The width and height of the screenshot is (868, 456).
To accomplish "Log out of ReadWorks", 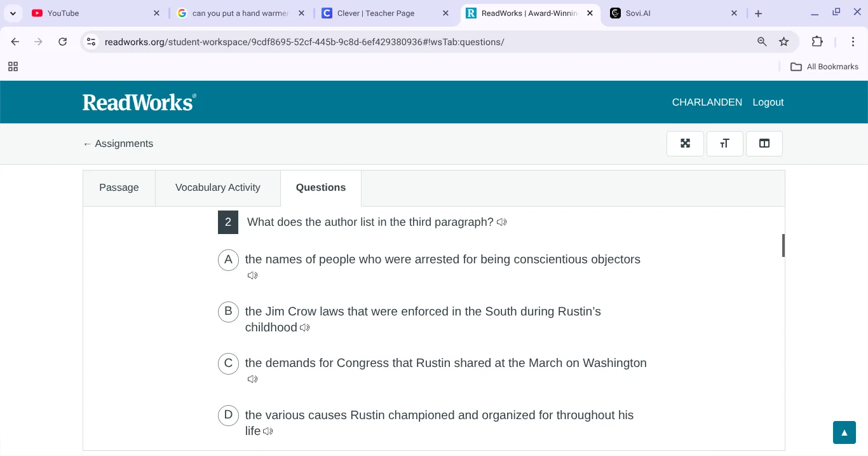I will pyautogui.click(x=768, y=102).
